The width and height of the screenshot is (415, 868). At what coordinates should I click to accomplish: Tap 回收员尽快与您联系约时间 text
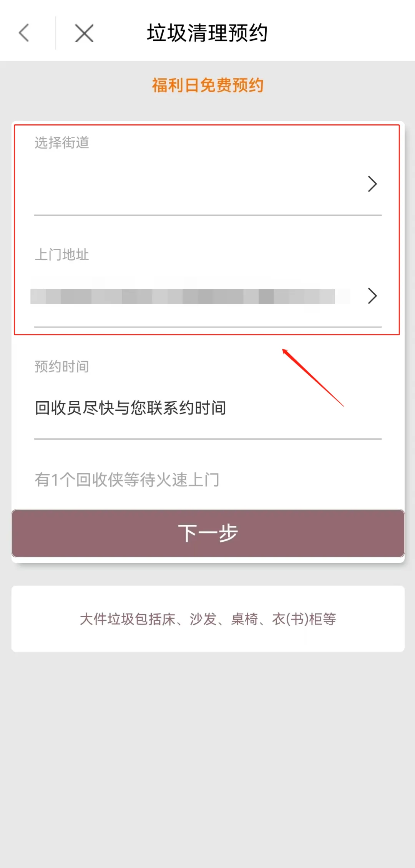(x=130, y=408)
